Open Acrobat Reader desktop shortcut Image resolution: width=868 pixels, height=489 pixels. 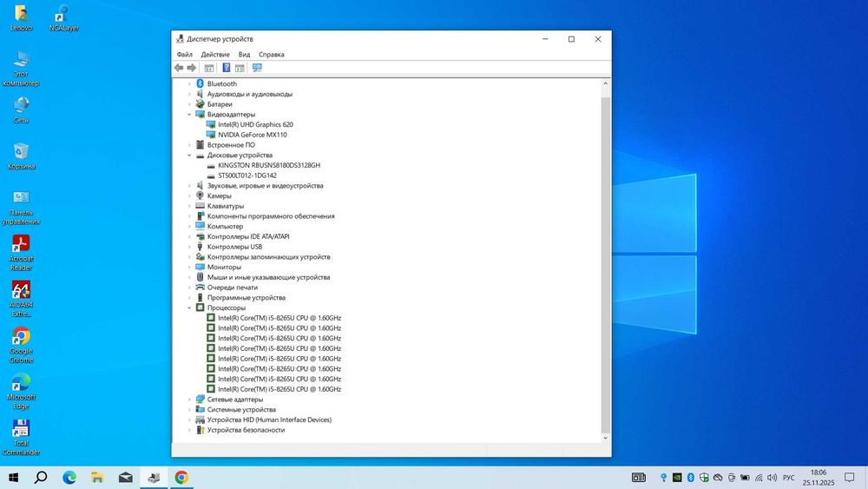coord(21,253)
